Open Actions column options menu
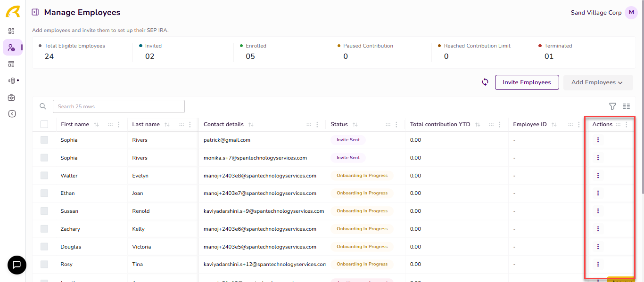The height and width of the screenshot is (282, 644). [627, 125]
